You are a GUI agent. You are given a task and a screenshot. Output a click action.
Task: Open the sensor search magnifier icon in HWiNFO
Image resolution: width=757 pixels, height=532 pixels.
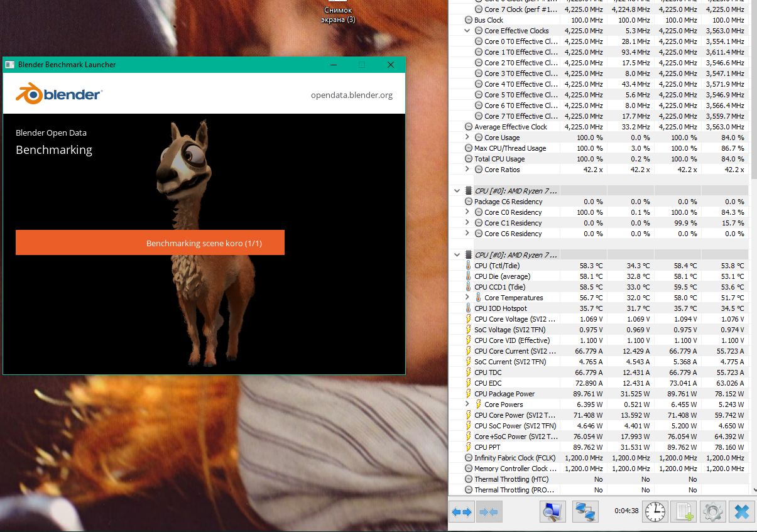coord(553,512)
